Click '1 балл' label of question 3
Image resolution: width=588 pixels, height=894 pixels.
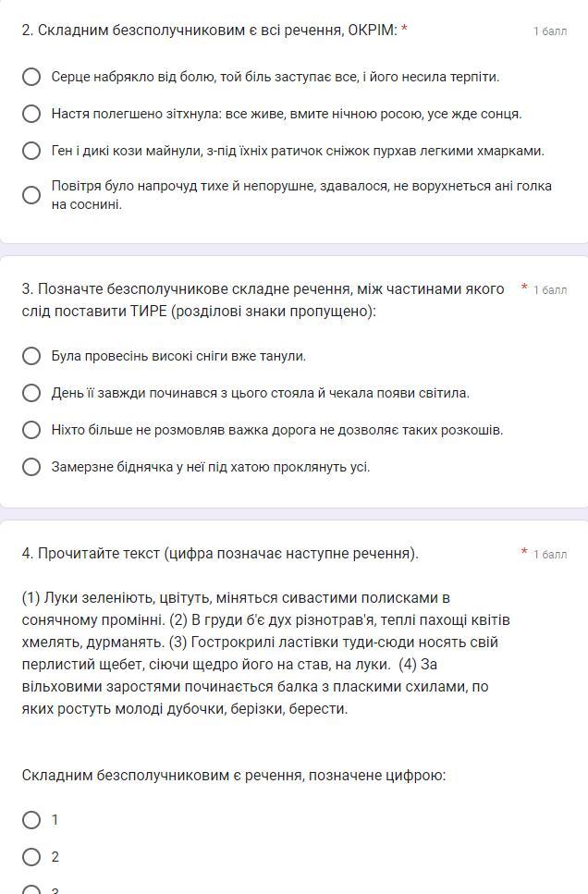(550, 290)
